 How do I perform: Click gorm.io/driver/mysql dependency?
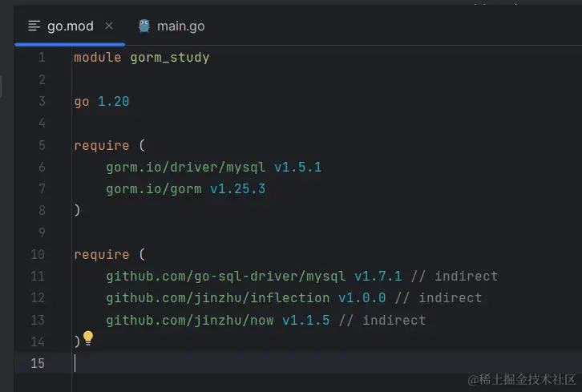[186, 167]
